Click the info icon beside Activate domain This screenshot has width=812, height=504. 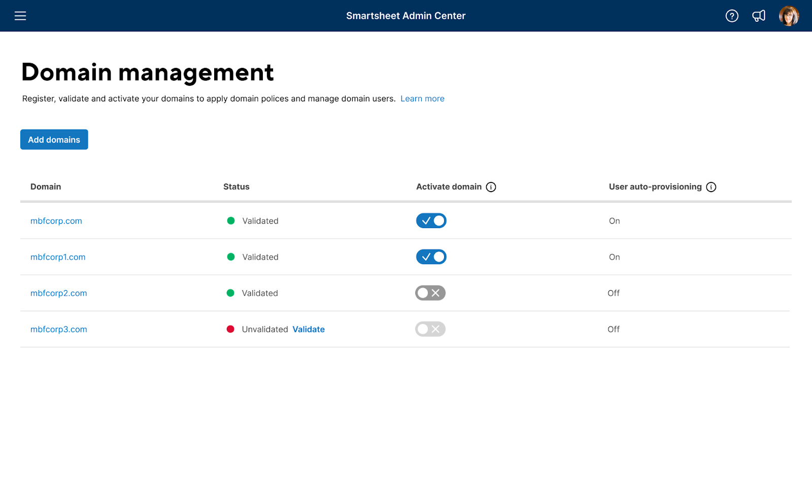pyautogui.click(x=491, y=187)
